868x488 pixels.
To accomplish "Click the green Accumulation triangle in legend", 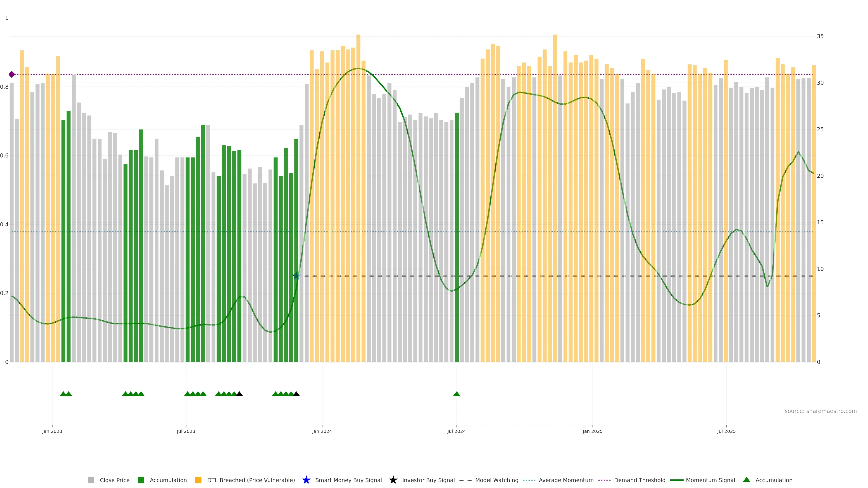I will tap(746, 480).
